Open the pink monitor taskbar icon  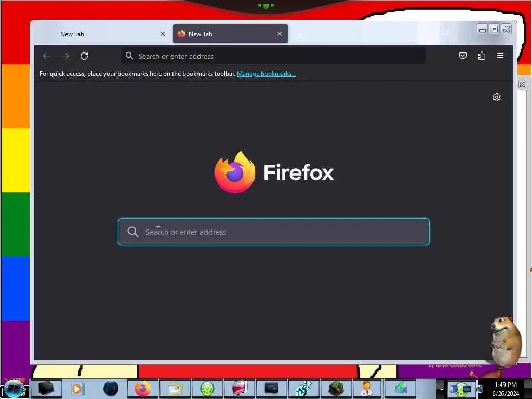pos(239,389)
